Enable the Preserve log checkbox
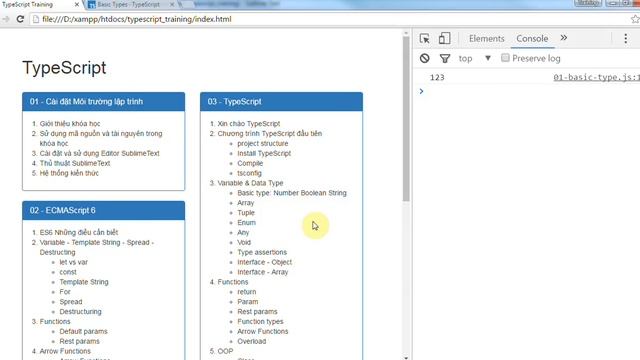The image size is (640, 360). click(505, 58)
